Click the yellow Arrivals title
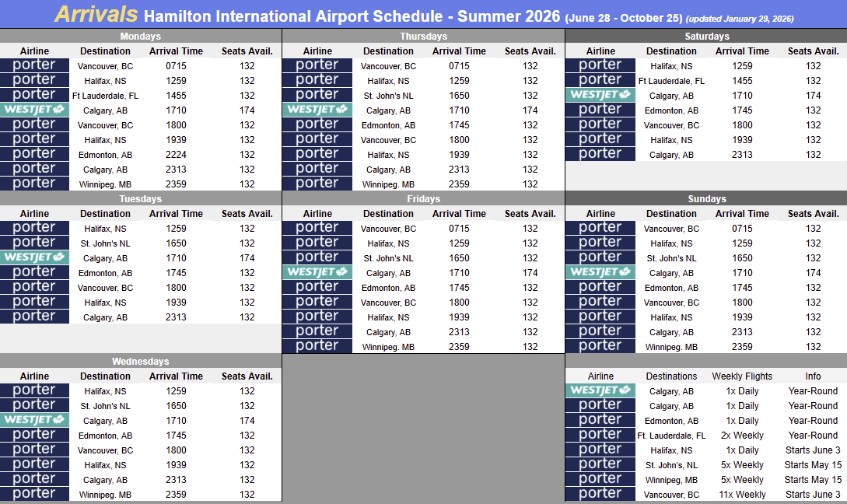 pos(97,14)
